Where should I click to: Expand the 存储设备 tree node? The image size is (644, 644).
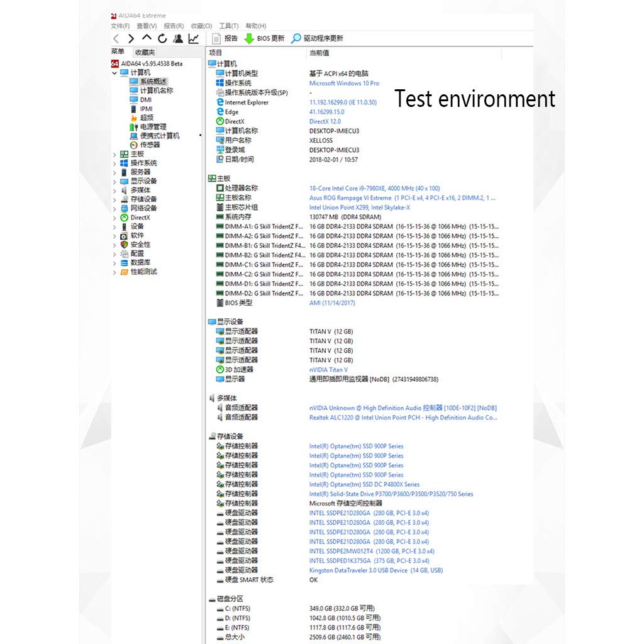coord(114,199)
